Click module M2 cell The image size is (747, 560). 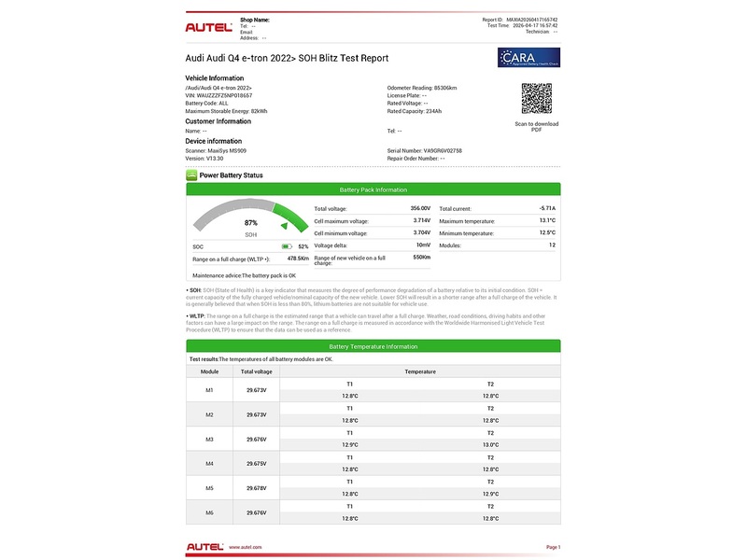pyautogui.click(x=209, y=414)
